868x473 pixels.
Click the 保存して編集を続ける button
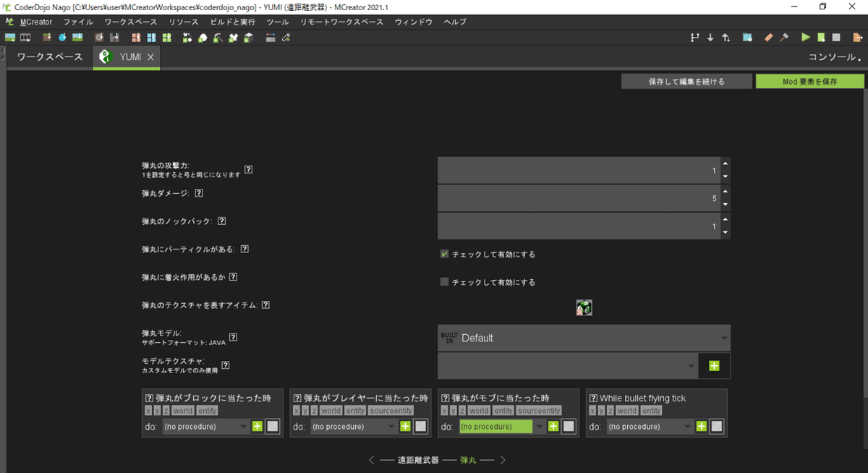point(686,81)
